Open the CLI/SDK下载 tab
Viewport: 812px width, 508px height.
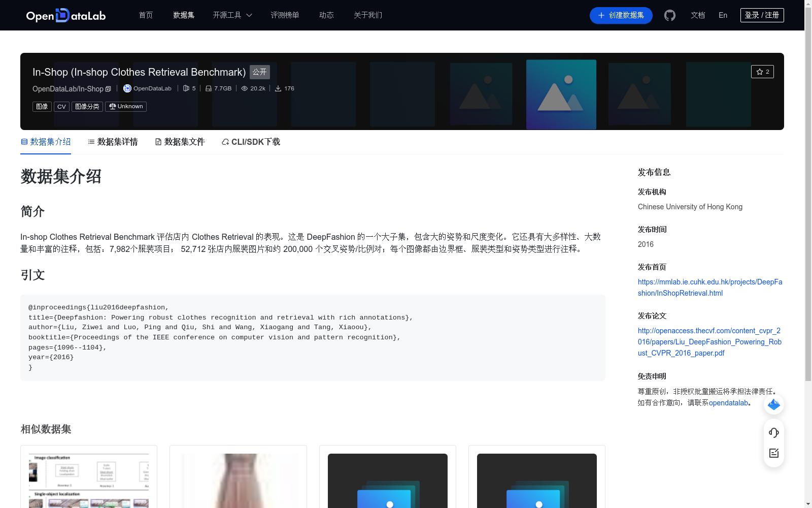tap(251, 142)
